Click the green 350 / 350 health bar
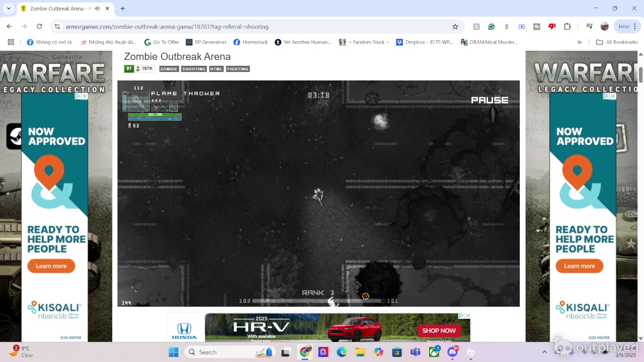Viewport: 644px width, 362px height. pyautogui.click(x=155, y=115)
